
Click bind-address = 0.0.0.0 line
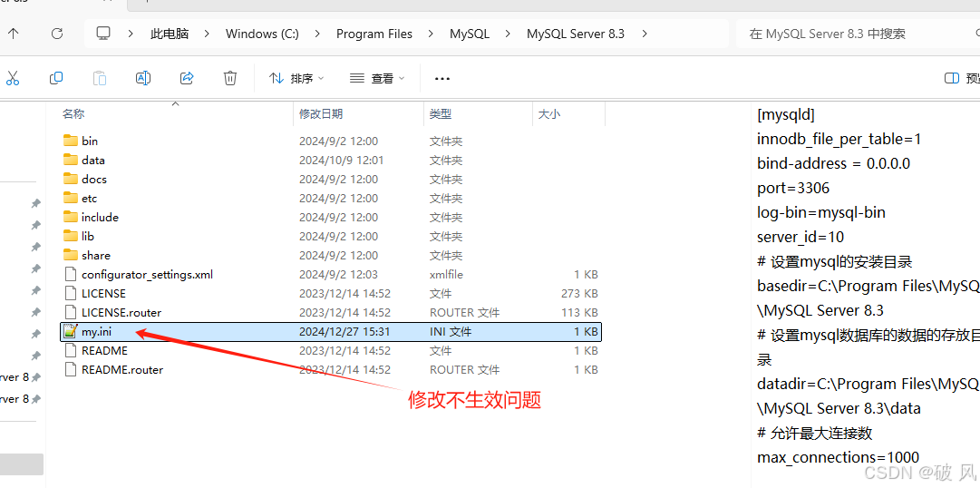tap(833, 164)
